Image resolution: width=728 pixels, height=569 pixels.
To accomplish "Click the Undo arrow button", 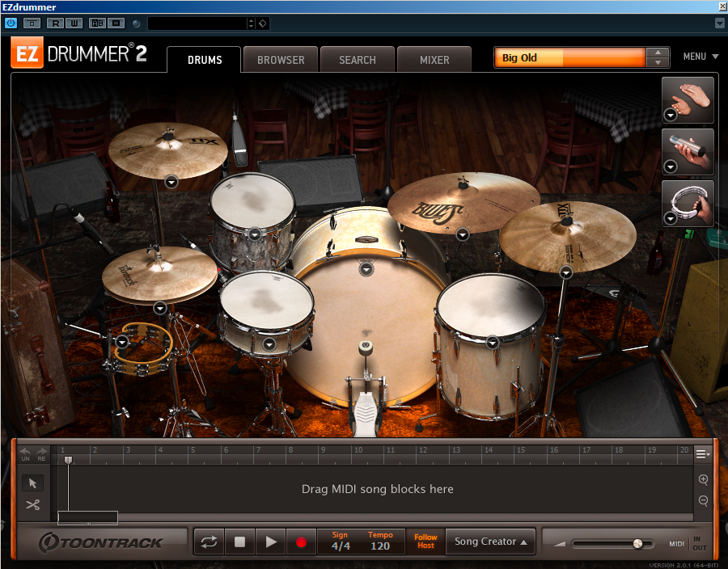I will click(x=26, y=454).
